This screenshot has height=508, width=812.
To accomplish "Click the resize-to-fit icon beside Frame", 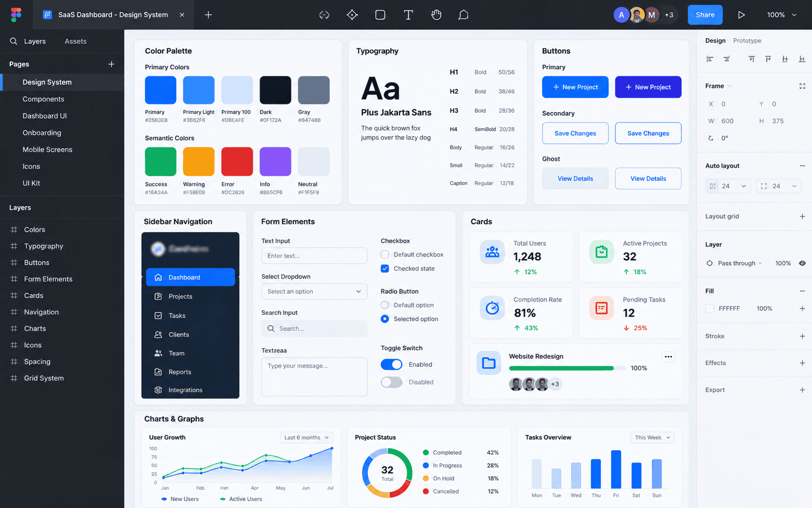I will pyautogui.click(x=802, y=86).
